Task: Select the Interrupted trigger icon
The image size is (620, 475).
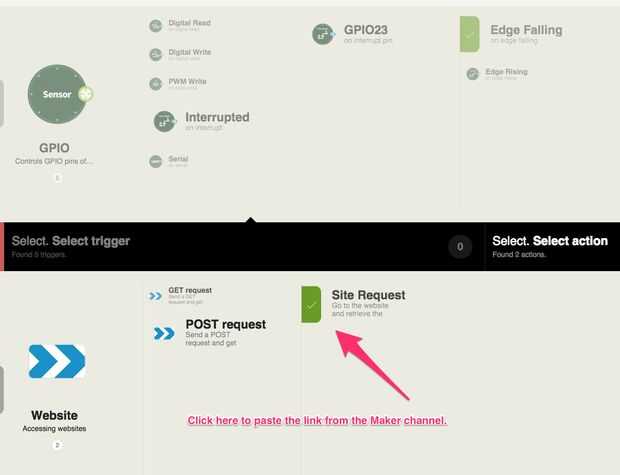Action: 164,121
